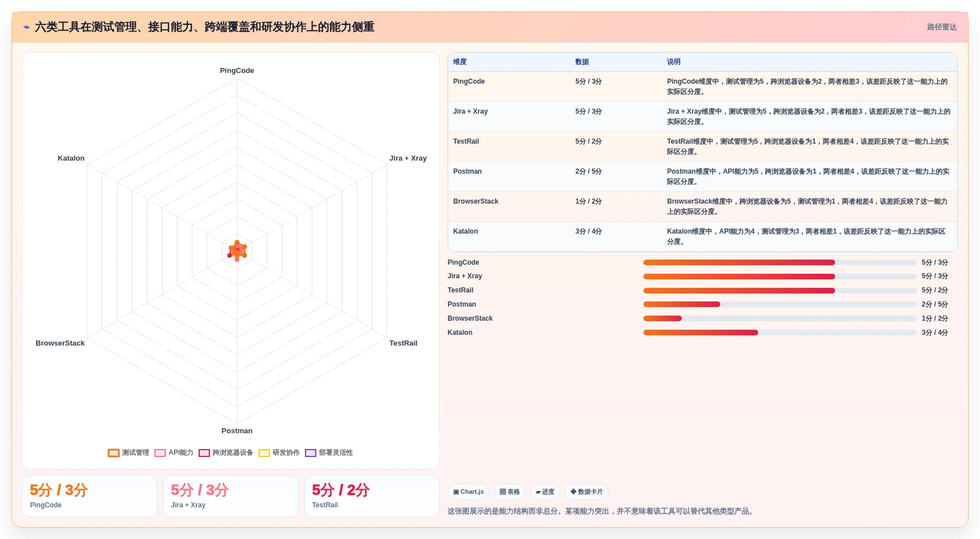Click the Jira + Xray radar axis label
This screenshot has height=539, width=980.
(x=408, y=158)
